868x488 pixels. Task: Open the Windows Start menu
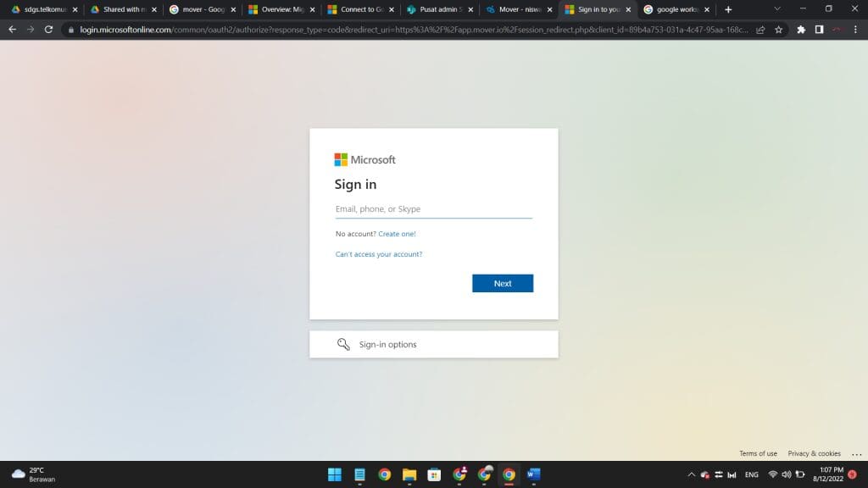[x=334, y=474]
